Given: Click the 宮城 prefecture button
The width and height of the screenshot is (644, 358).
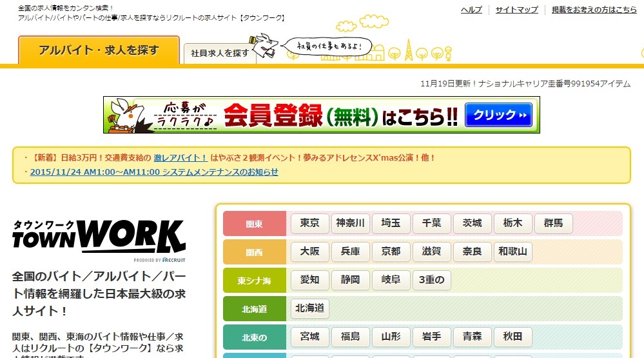Looking at the screenshot, I should (309, 337).
